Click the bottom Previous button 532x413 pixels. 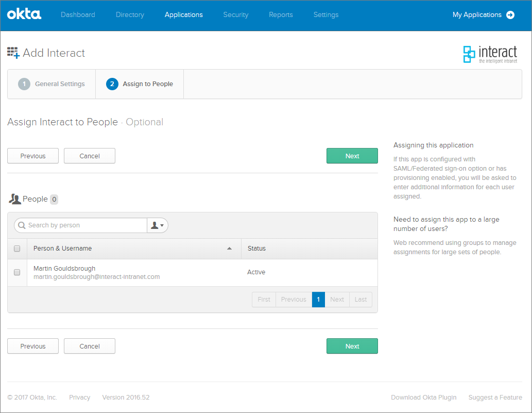click(33, 346)
